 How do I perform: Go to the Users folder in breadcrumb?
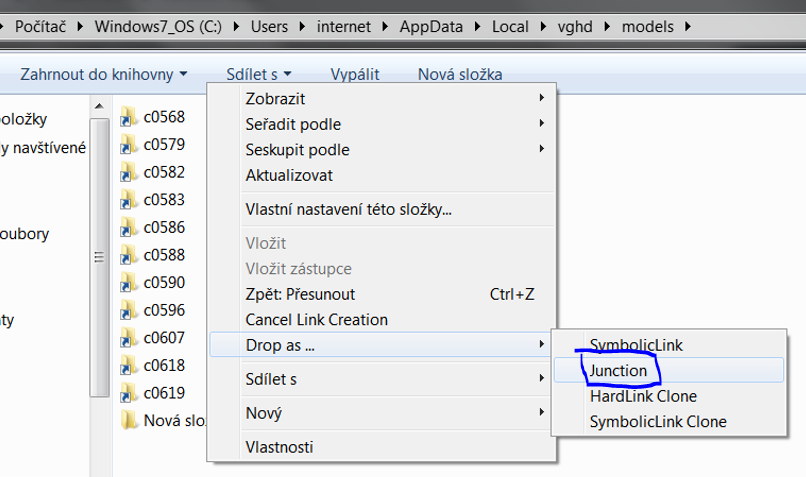pyautogui.click(x=269, y=26)
